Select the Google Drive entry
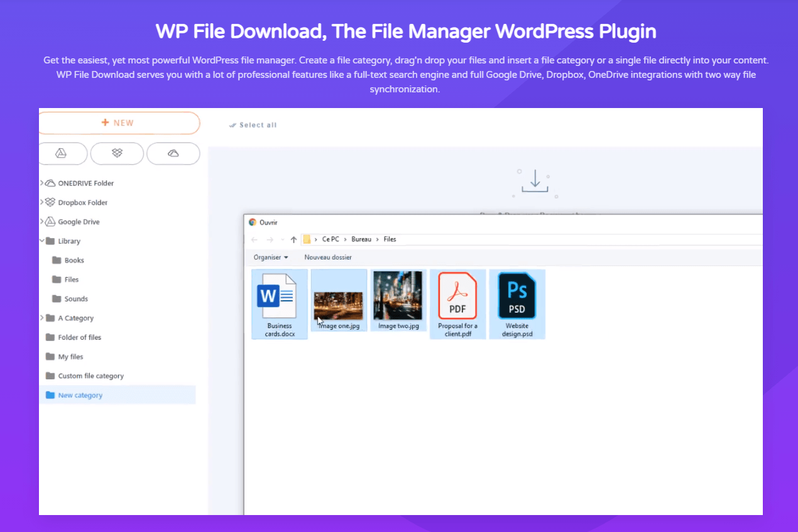Image resolution: width=798 pixels, height=532 pixels. pyautogui.click(x=79, y=222)
